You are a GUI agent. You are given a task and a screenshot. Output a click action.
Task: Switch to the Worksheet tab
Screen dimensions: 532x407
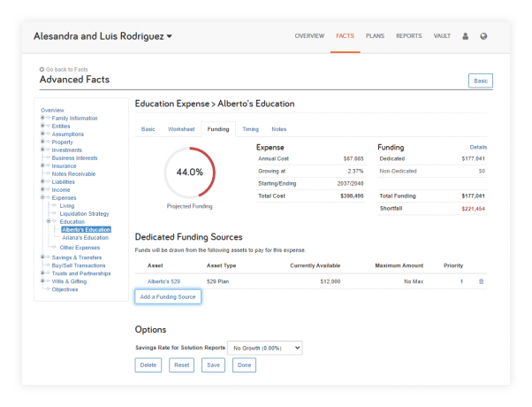[x=181, y=129]
